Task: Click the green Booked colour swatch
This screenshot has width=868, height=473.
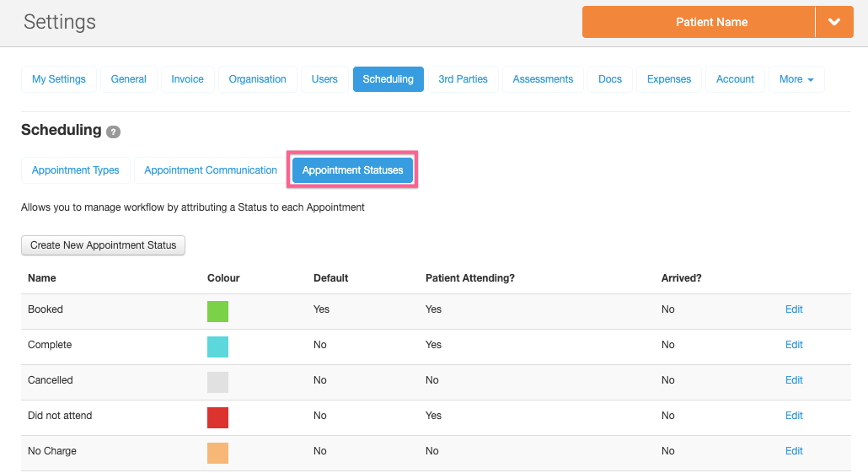Action: pyautogui.click(x=217, y=311)
